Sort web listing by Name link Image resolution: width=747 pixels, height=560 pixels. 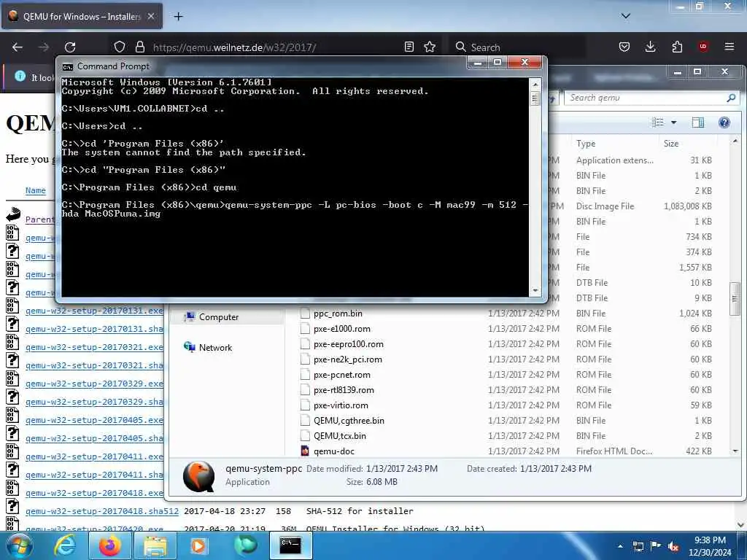point(36,190)
